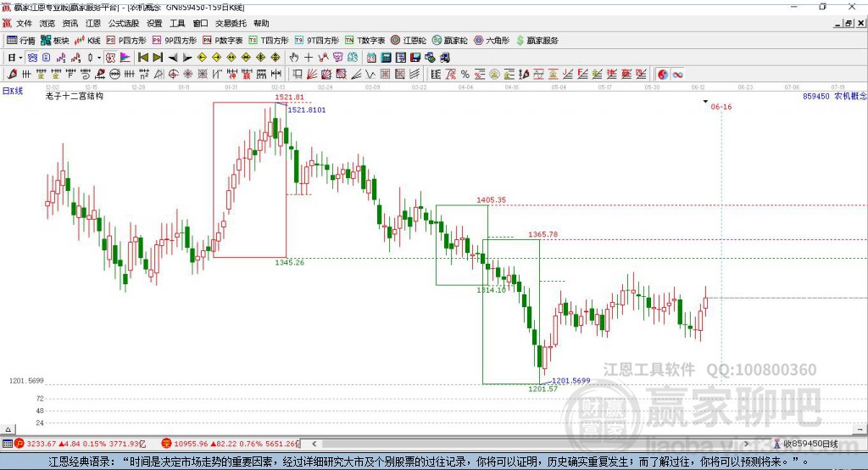868x470 pixels.
Task: Restore the inner document window
Action: point(848,23)
